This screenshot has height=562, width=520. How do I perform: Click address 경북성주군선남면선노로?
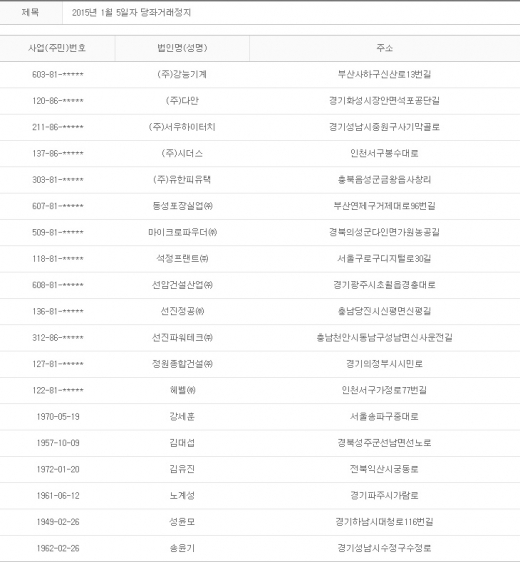(x=385, y=443)
